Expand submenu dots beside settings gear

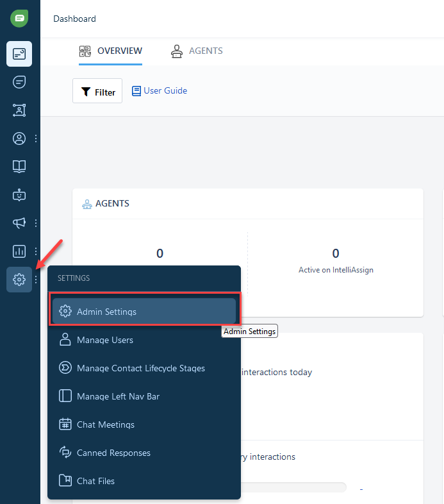click(36, 280)
